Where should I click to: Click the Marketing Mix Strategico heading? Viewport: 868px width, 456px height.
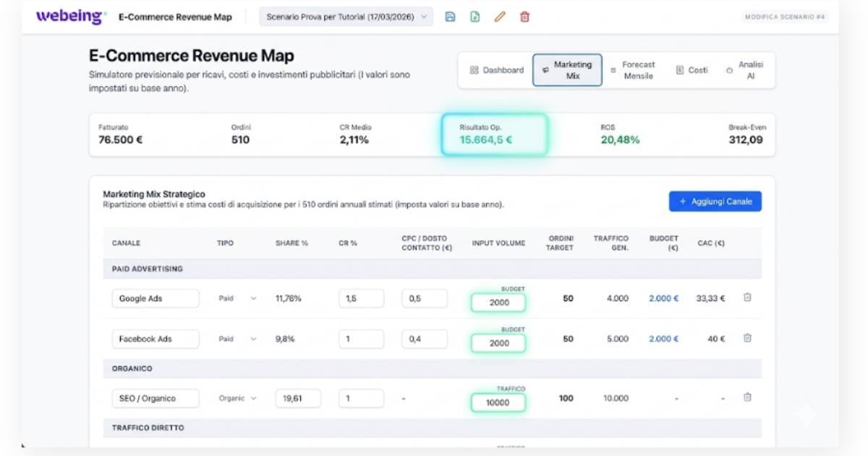coord(154,194)
